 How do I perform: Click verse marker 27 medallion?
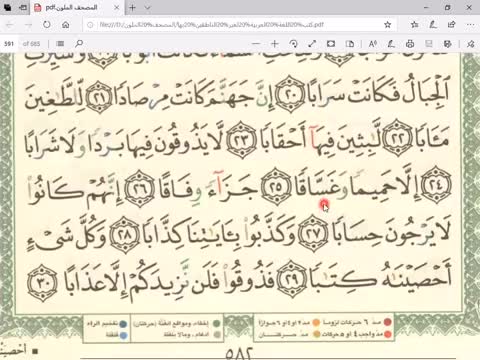pos(313,233)
